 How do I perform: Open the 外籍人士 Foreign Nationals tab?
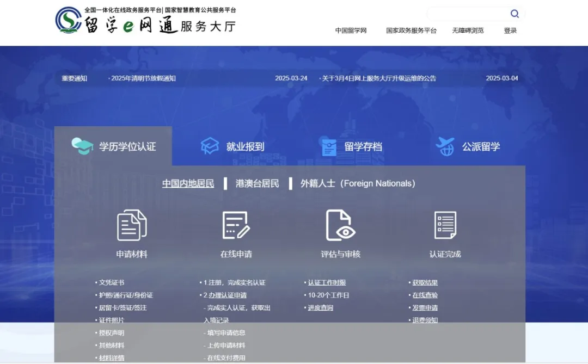(356, 183)
